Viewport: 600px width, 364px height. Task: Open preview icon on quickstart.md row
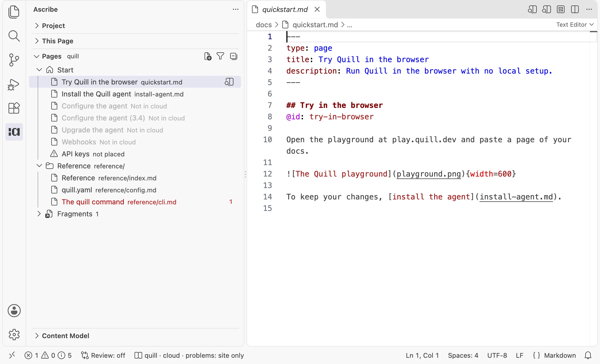(x=229, y=82)
